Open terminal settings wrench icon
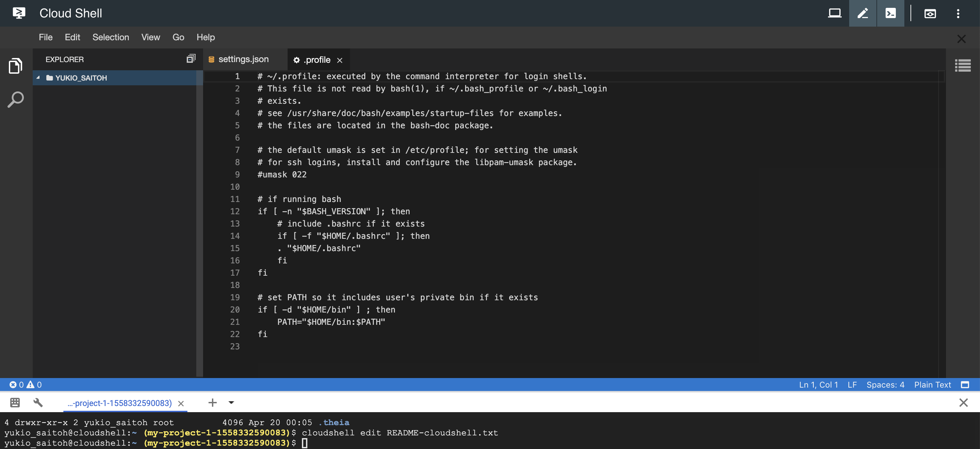The image size is (980, 449). point(38,403)
